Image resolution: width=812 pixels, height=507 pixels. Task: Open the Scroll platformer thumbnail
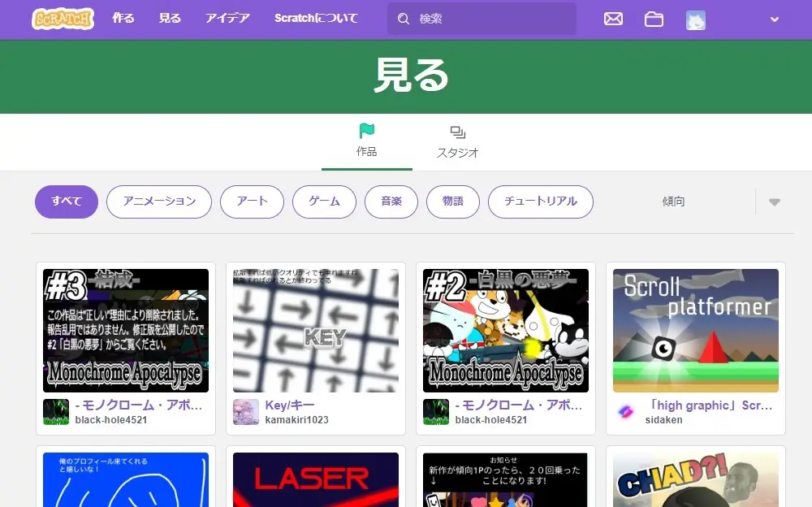click(x=696, y=331)
